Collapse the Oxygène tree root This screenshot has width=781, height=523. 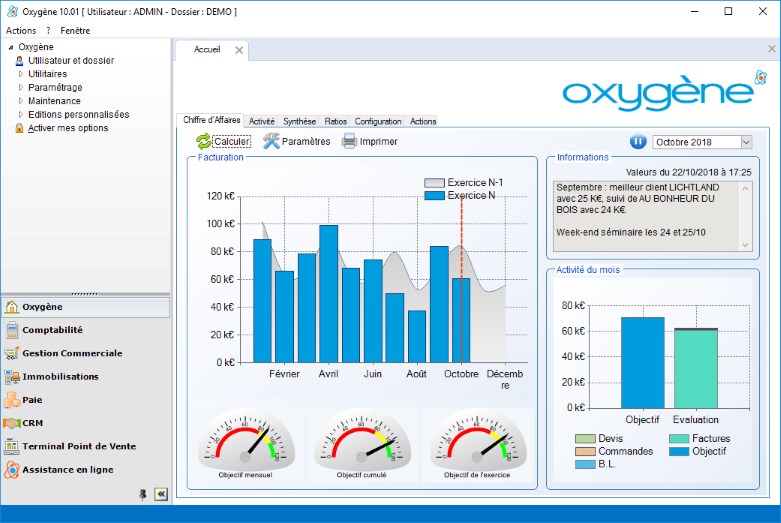[x=11, y=47]
